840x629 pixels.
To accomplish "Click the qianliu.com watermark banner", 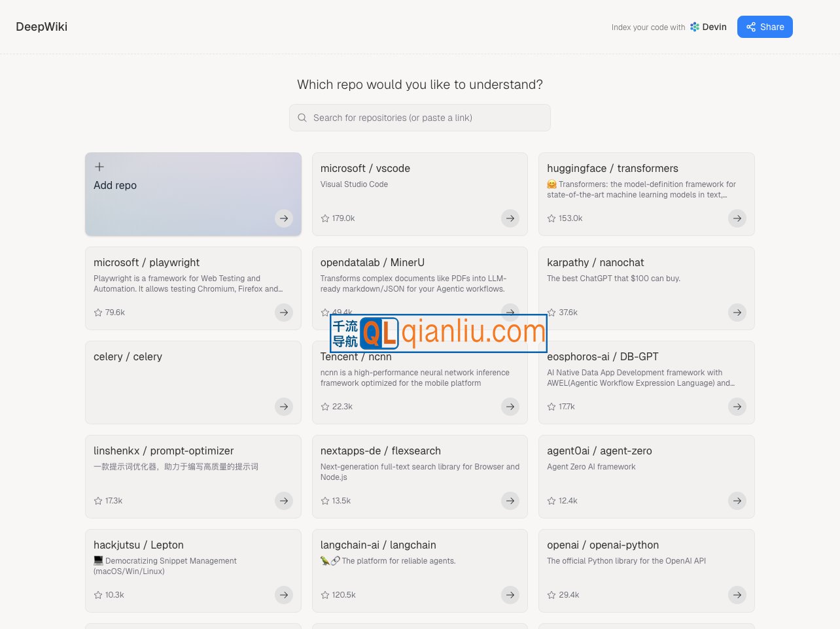I will click(438, 333).
